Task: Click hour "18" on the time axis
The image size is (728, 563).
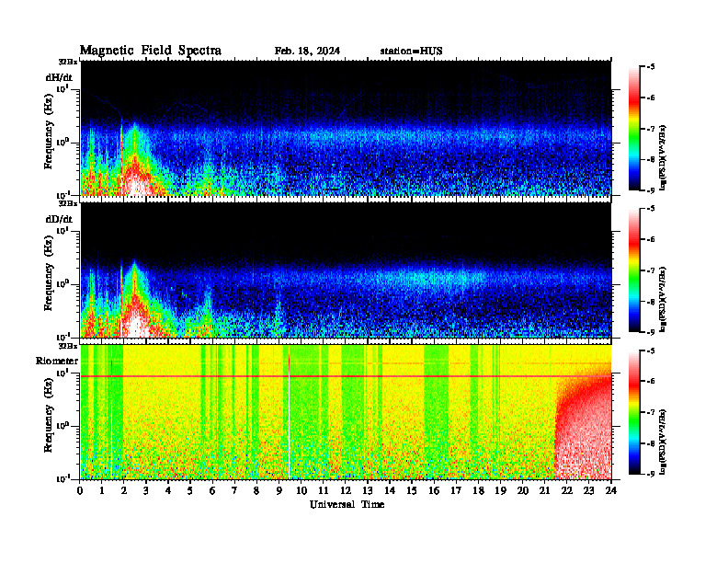Action: click(x=478, y=490)
